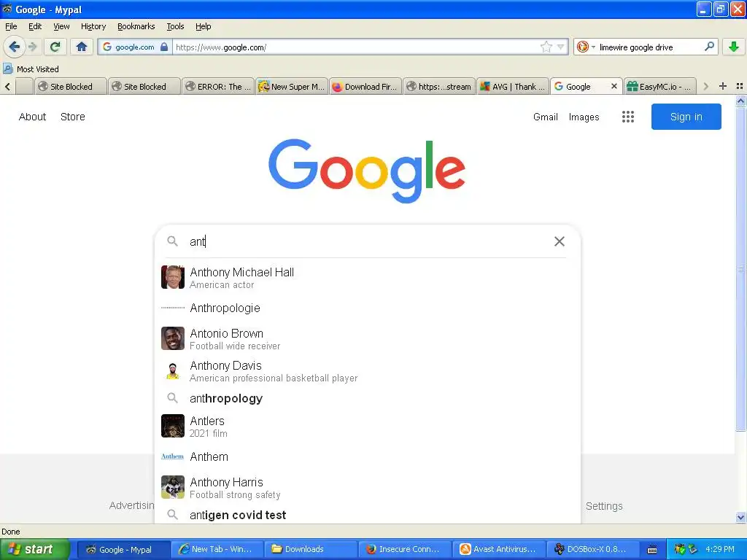Click the magnifier in the browser search box

point(709,47)
